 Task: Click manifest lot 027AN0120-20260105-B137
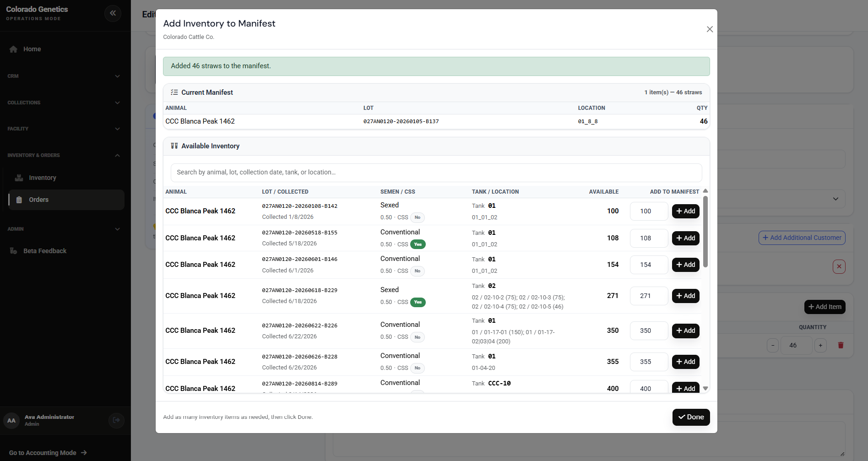point(401,121)
